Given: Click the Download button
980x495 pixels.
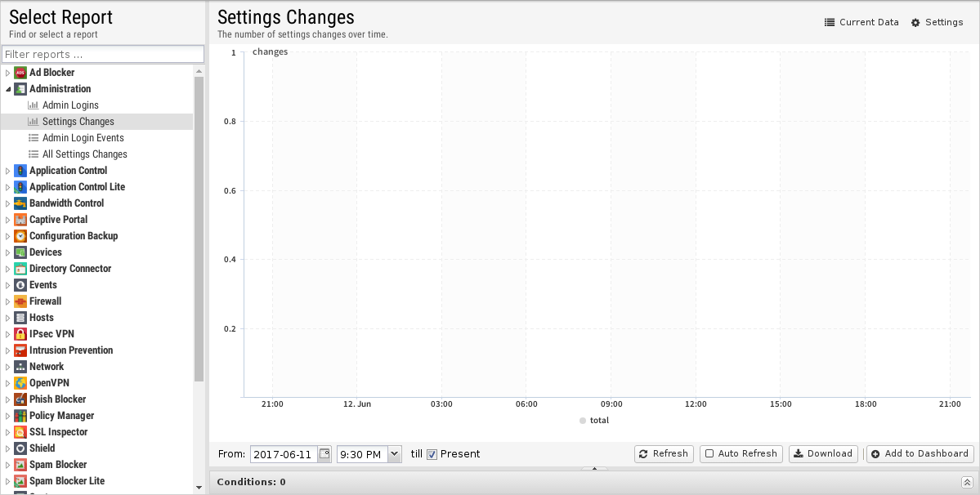Looking at the screenshot, I should pos(823,454).
